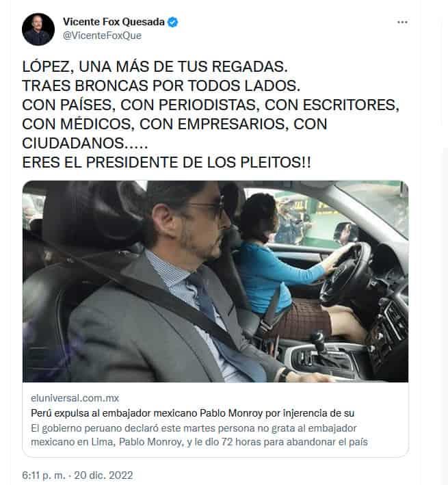Click the line CON MÉDICOS, CON EMPRESARIOS
This screenshot has width=448, height=485.
pos(174,124)
